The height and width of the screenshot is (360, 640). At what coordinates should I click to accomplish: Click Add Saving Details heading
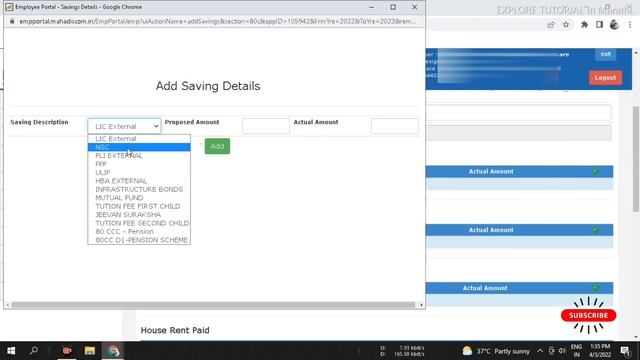click(208, 86)
